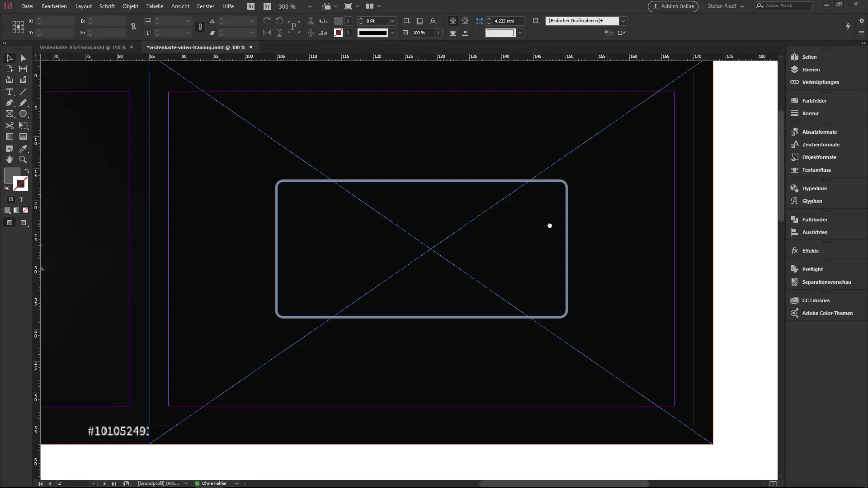Select the Zoom magnifier tool
Image resolution: width=868 pixels, height=488 pixels.
coord(23,160)
